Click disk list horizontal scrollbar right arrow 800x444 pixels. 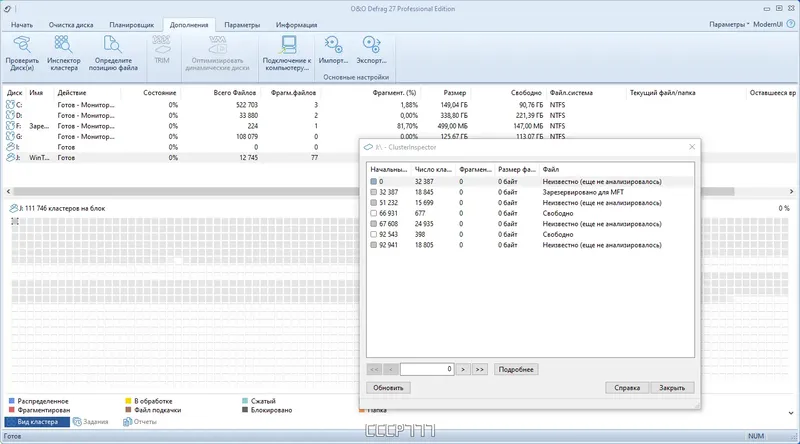point(791,191)
